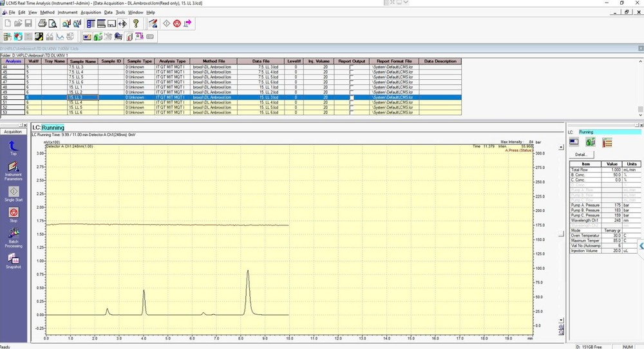Click the Sample Name column header
The image size is (644, 349).
click(x=82, y=61)
